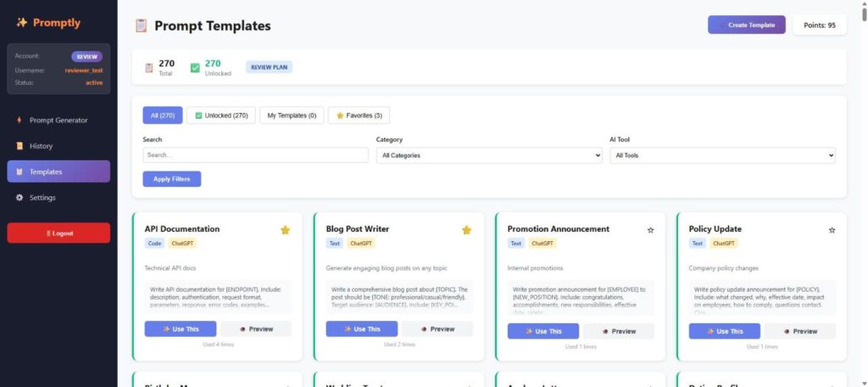This screenshot has width=868, height=387.
Task: Click Use This on Blog Post Writer
Action: pyautogui.click(x=361, y=328)
